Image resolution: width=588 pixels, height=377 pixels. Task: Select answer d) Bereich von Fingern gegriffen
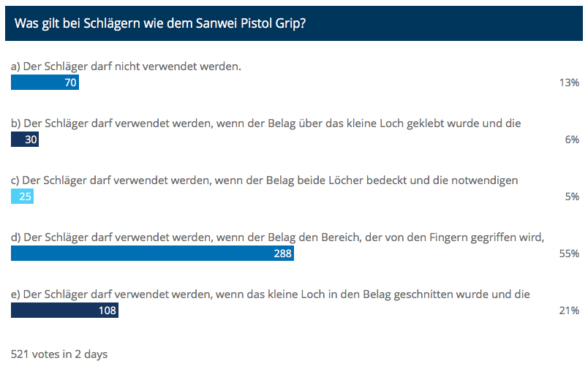tap(277, 237)
